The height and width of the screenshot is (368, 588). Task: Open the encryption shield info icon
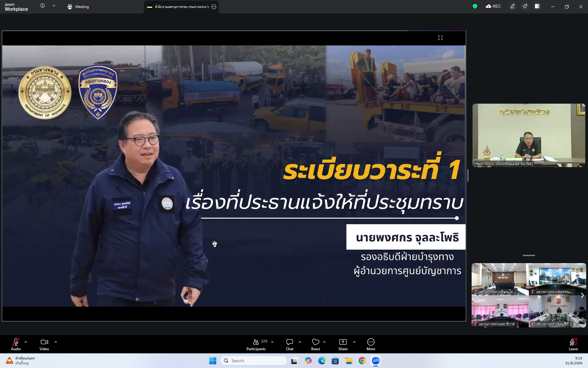pos(475,6)
